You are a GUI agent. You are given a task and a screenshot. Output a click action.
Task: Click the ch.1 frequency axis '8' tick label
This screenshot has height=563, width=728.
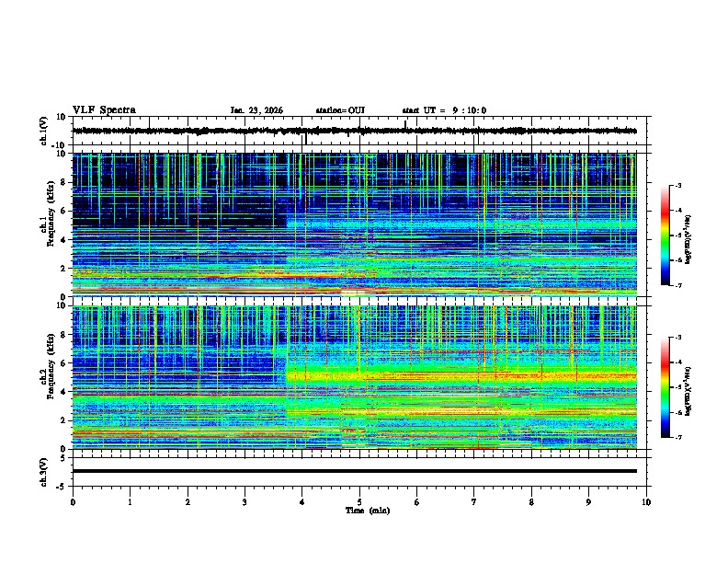[x=65, y=182]
